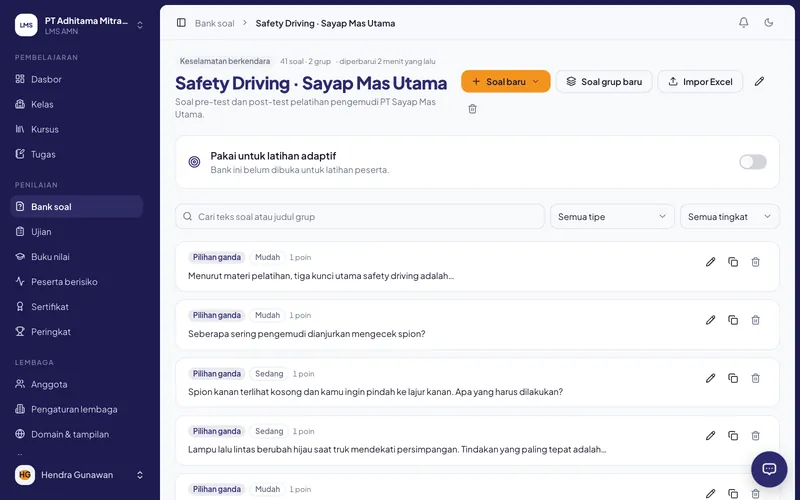The image size is (800, 500).
Task: Enable 'Pakai untuk latihan adaptif' switch
Action: tap(753, 162)
